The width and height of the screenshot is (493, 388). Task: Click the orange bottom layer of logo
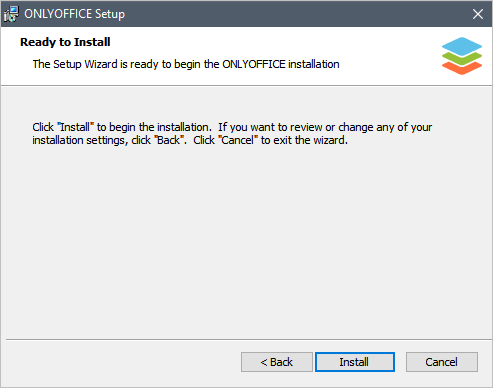pos(462,68)
